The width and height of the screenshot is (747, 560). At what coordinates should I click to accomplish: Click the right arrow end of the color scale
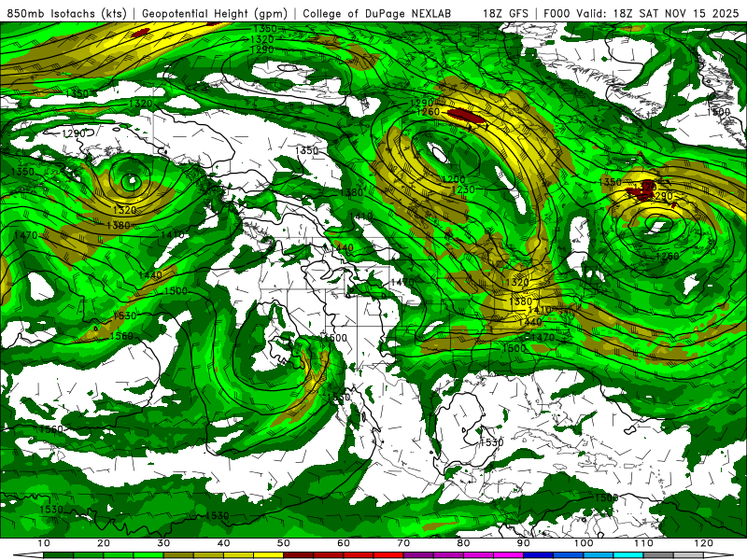(718, 555)
